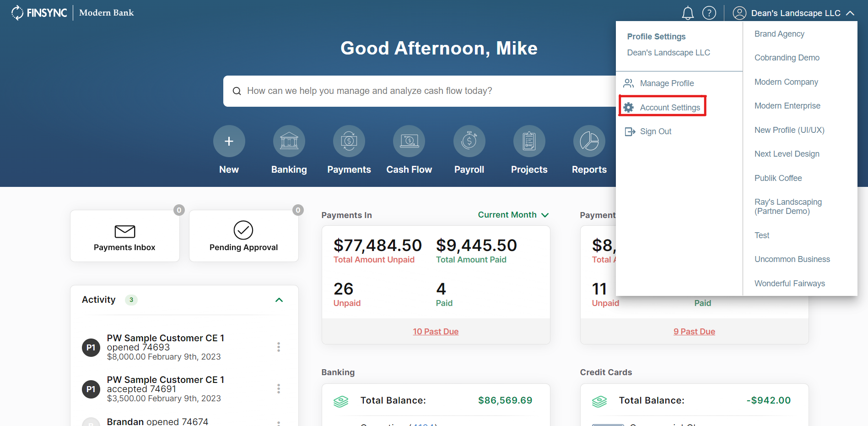Choose Sign Out in the menu
Image resolution: width=868 pixels, height=426 pixels.
[655, 131]
